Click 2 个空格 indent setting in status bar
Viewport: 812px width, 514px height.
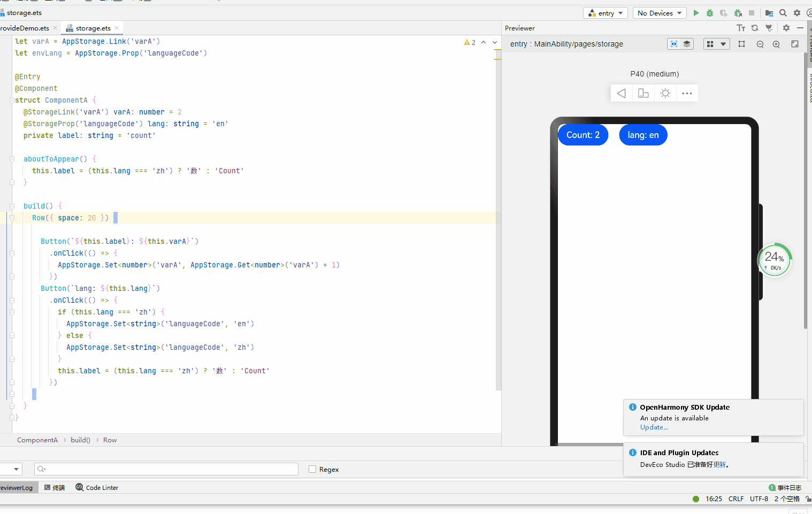[x=787, y=498]
